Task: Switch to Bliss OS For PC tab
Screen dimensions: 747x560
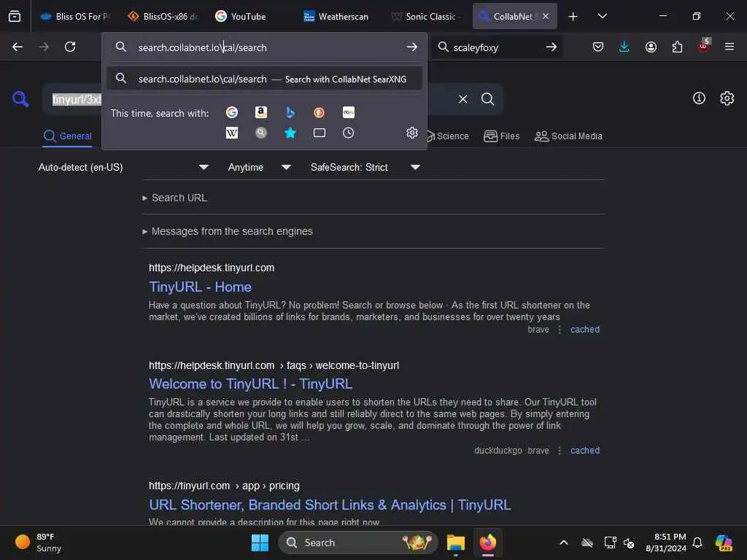Action: pyautogui.click(x=75, y=16)
